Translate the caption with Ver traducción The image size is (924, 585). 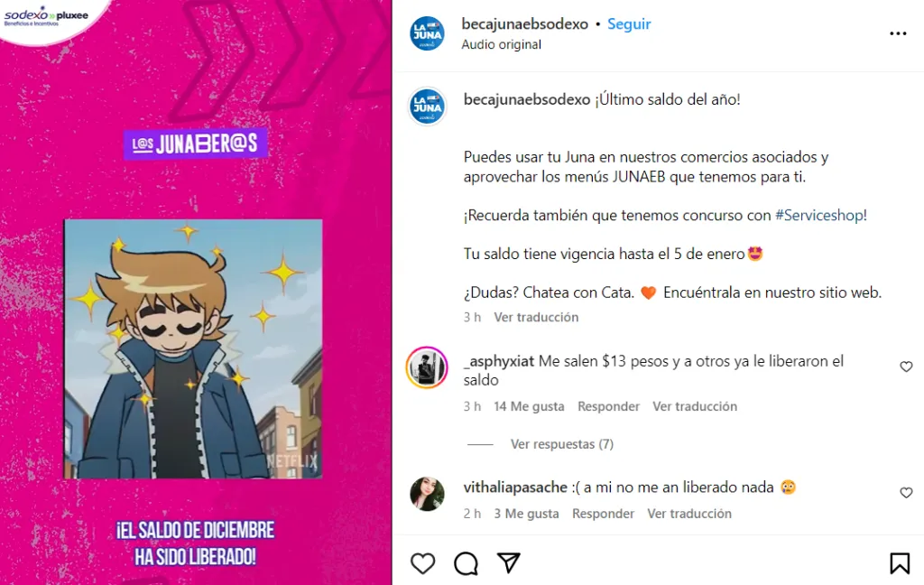pos(536,317)
